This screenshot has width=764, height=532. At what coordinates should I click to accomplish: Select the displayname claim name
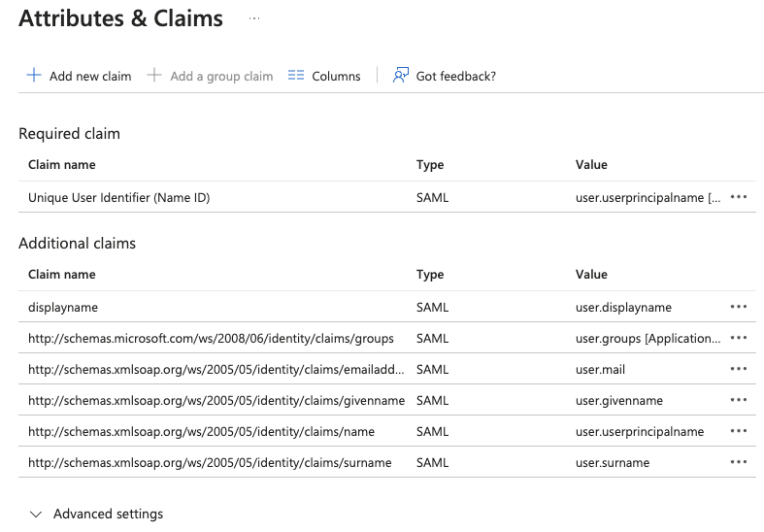63,307
